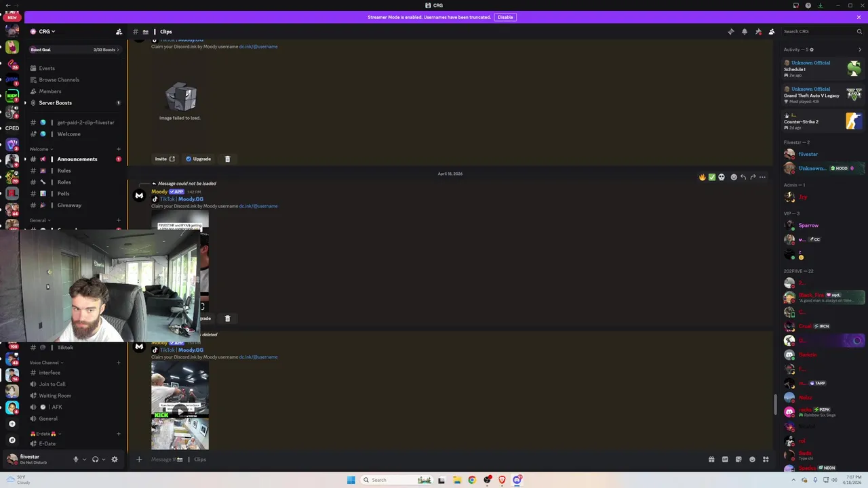Open the apps launcher icon in message bar
Viewport: 868px width, 488px height.
pos(766,460)
